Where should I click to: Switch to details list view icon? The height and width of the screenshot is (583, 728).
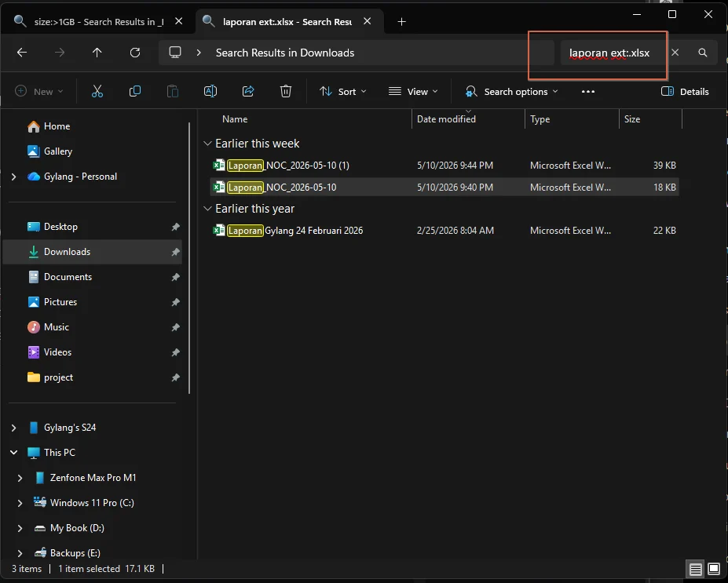pyautogui.click(x=695, y=569)
